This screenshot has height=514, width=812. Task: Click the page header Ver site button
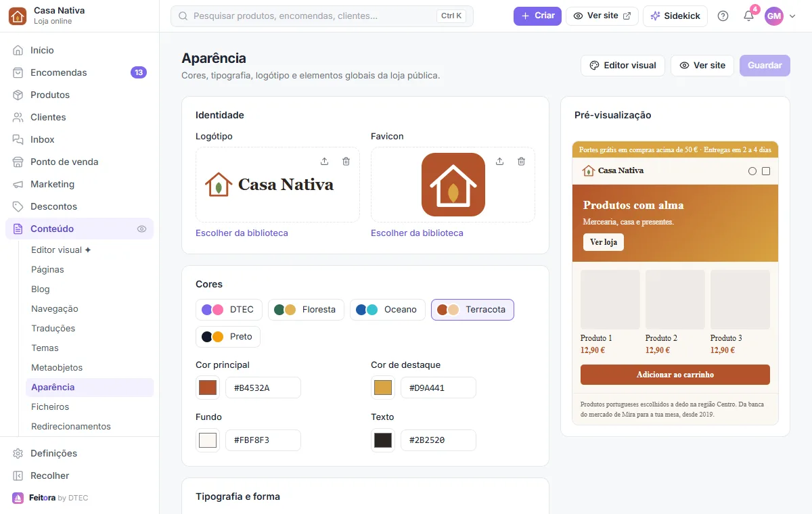702,66
